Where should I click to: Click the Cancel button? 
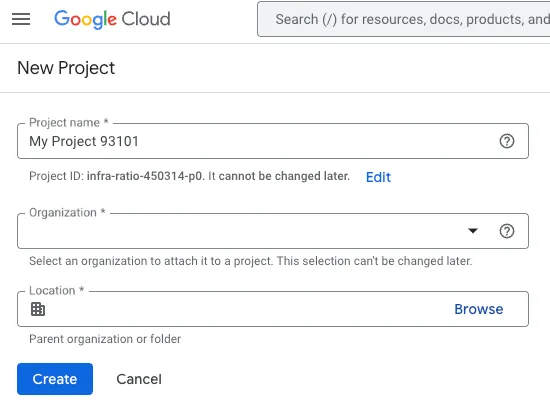pyautogui.click(x=139, y=379)
